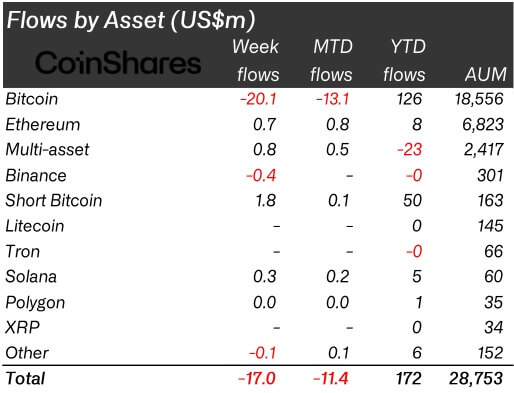Click the CoinShares logo

[x=118, y=63]
